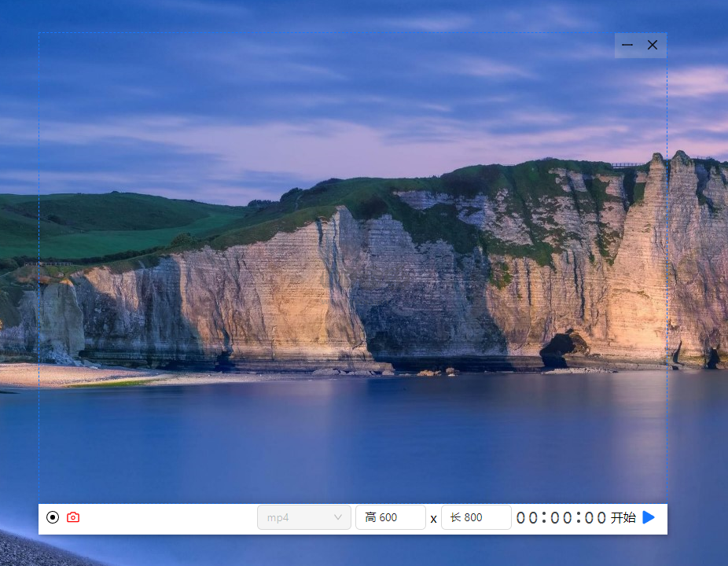Click the left dashed edge of capture region
Screen dimensions: 728x566
pos(39,268)
